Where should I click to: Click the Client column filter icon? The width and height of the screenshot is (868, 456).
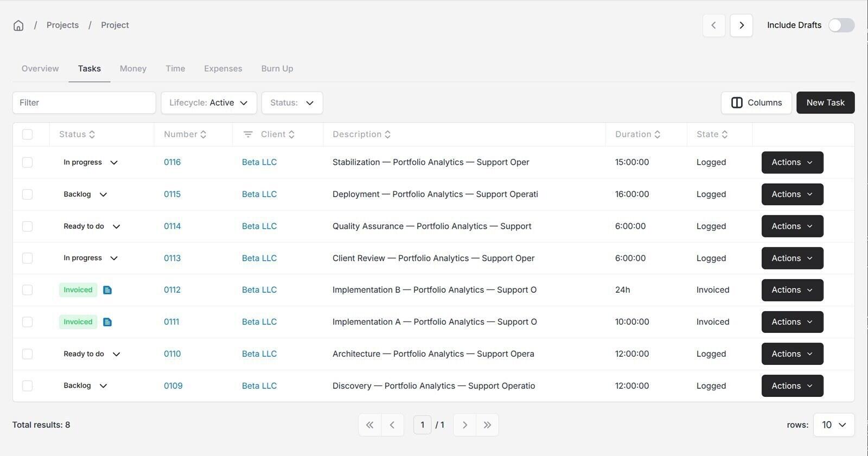click(x=248, y=134)
